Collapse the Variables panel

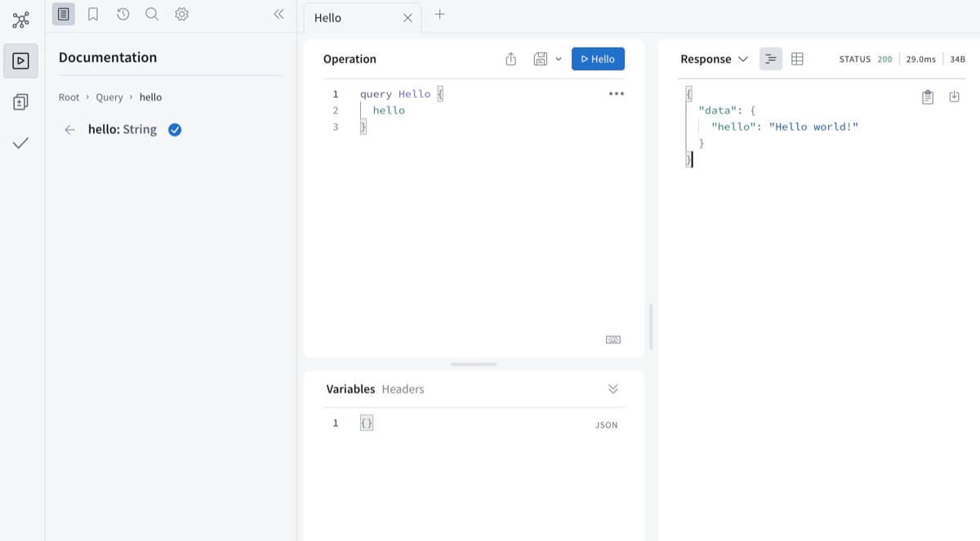point(612,389)
